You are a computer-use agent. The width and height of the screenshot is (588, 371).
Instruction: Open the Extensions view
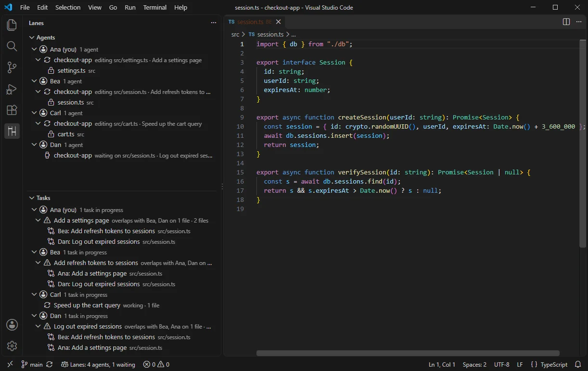pos(12,110)
